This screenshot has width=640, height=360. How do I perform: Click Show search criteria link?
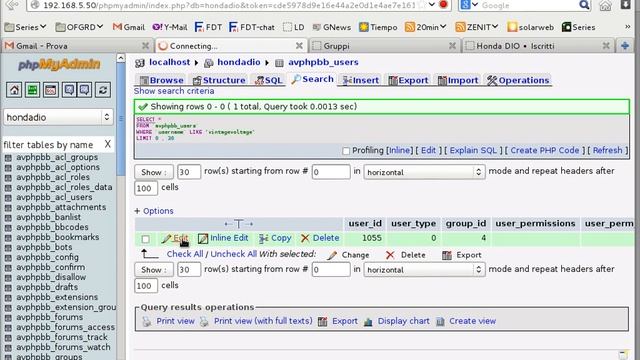tap(174, 91)
